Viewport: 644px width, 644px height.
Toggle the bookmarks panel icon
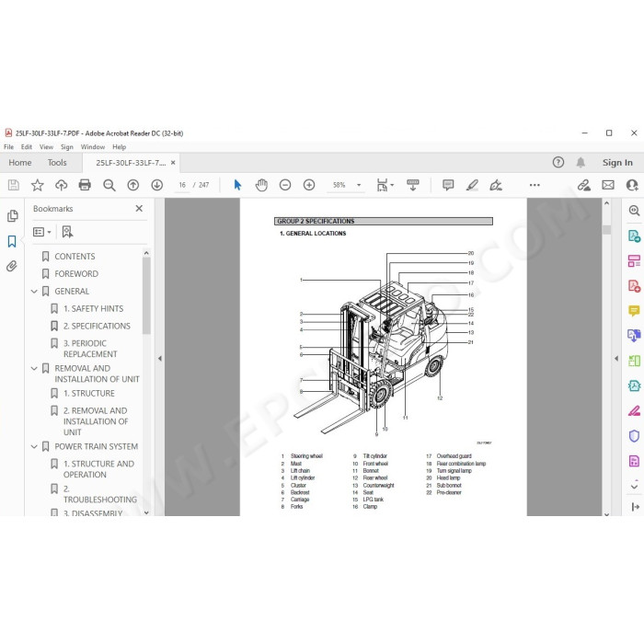[12, 241]
